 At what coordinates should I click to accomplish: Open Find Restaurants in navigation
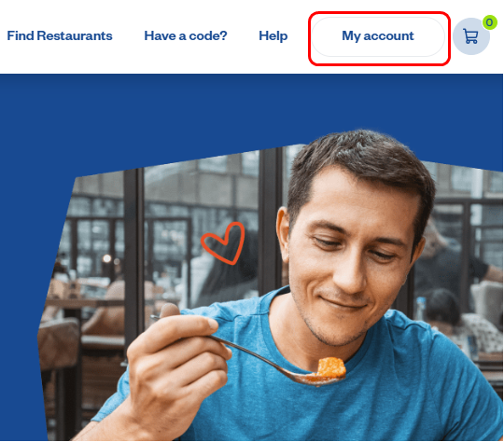(60, 35)
